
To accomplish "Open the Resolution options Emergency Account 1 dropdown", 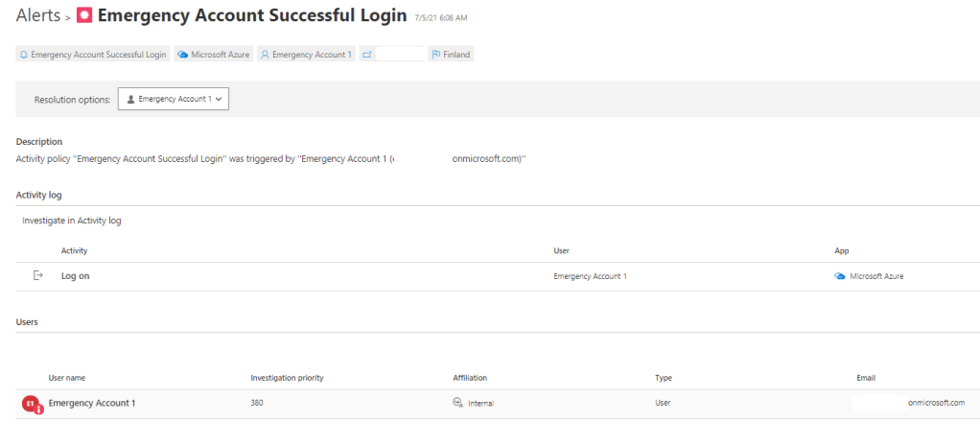I will (x=174, y=99).
